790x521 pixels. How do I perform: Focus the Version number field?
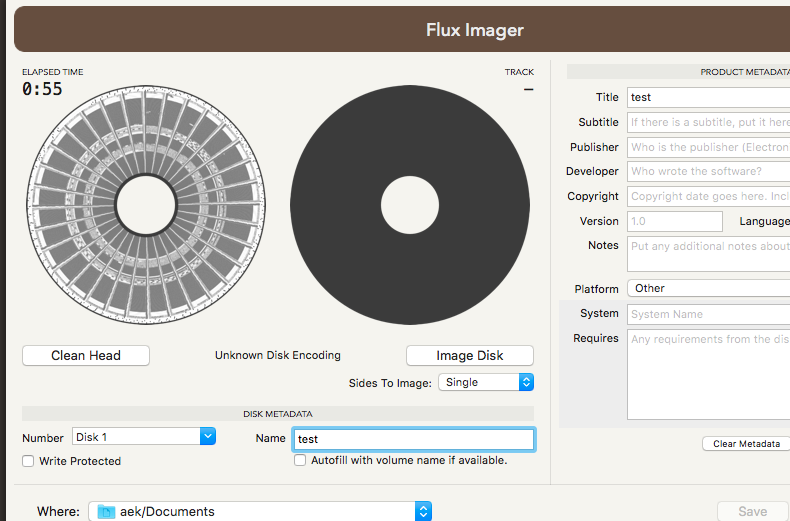pos(674,221)
